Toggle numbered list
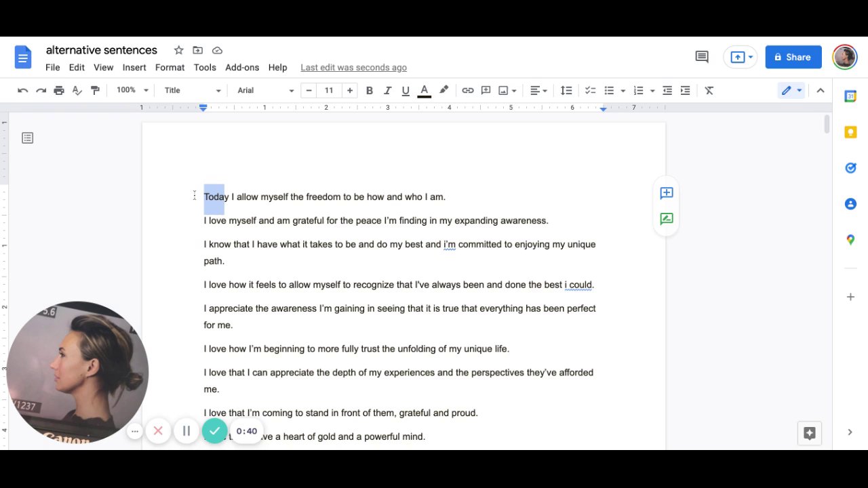The height and width of the screenshot is (488, 868). click(638, 90)
